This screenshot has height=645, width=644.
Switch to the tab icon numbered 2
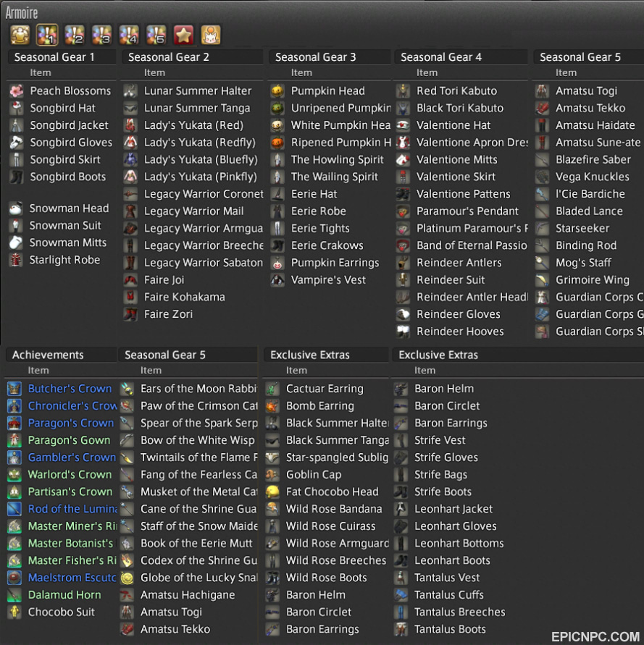[75, 35]
